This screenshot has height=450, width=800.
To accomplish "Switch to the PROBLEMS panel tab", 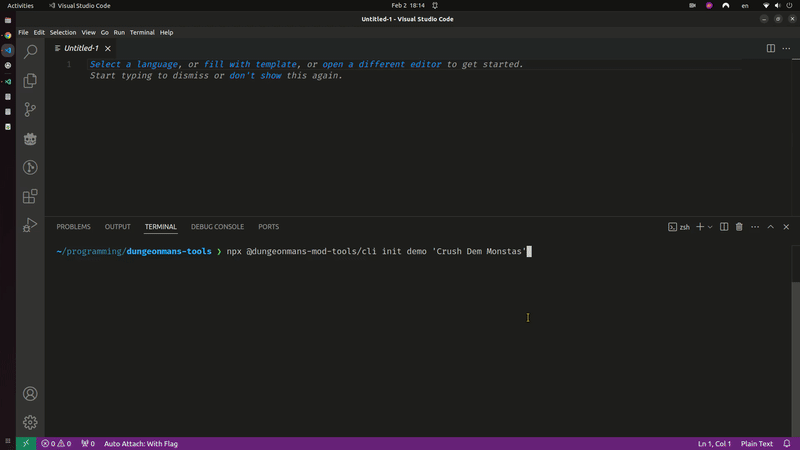I will pyautogui.click(x=73, y=227).
